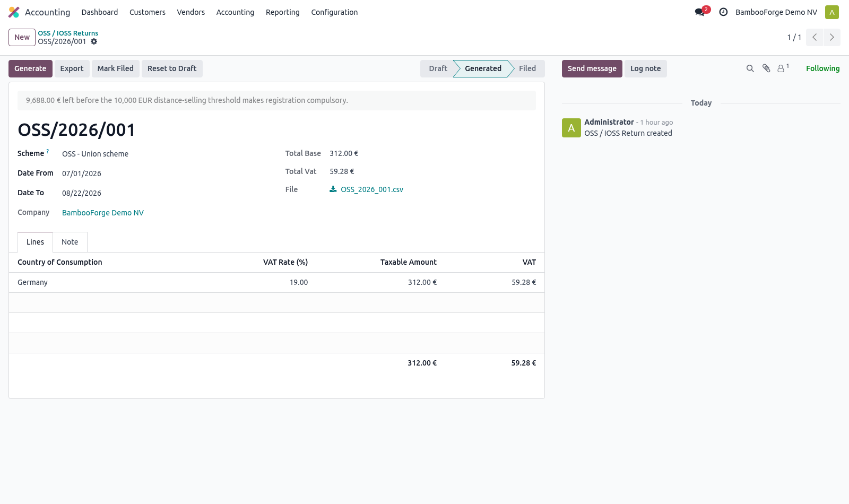Select the Draft status stage
Image resolution: width=849 pixels, height=504 pixels.
[x=438, y=68]
